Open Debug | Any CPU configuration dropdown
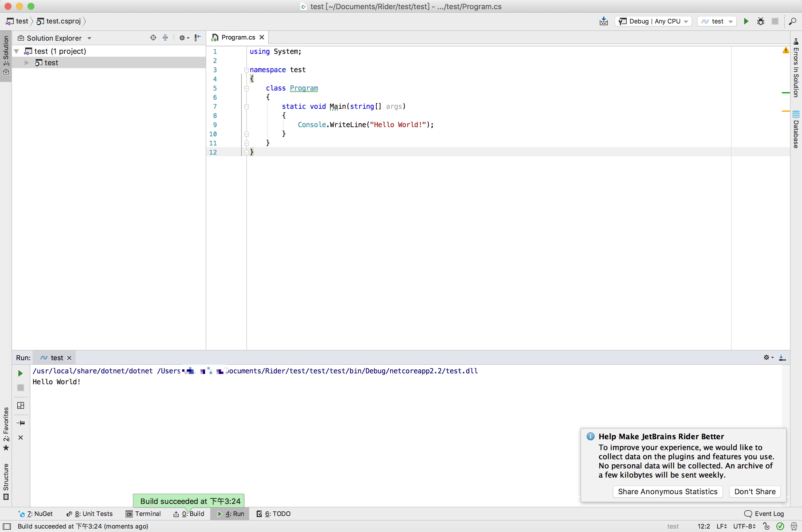 pos(653,21)
